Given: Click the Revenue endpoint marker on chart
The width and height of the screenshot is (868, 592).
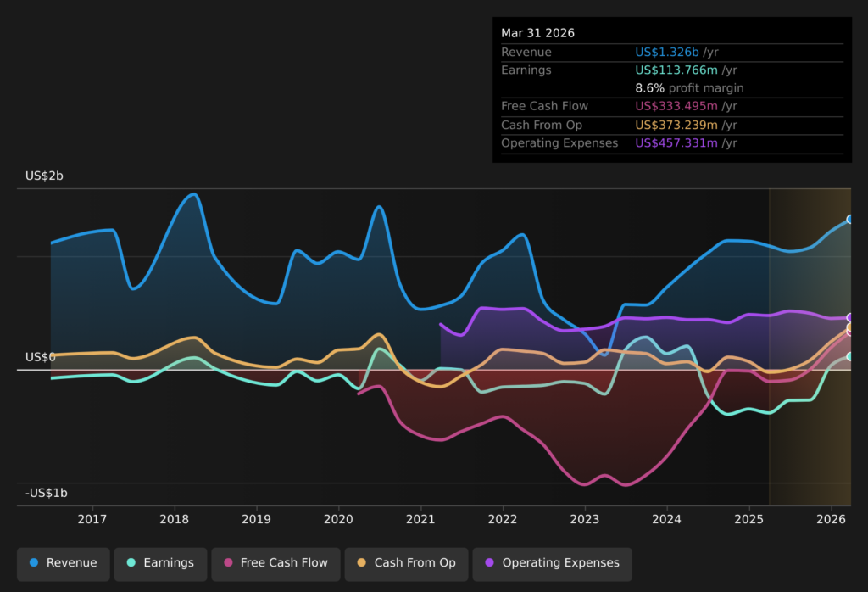Looking at the screenshot, I should (x=849, y=220).
